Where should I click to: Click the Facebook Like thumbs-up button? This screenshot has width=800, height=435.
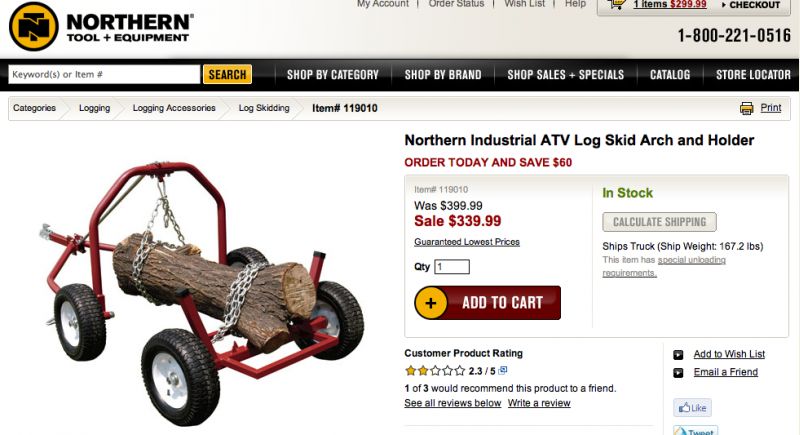(692, 407)
